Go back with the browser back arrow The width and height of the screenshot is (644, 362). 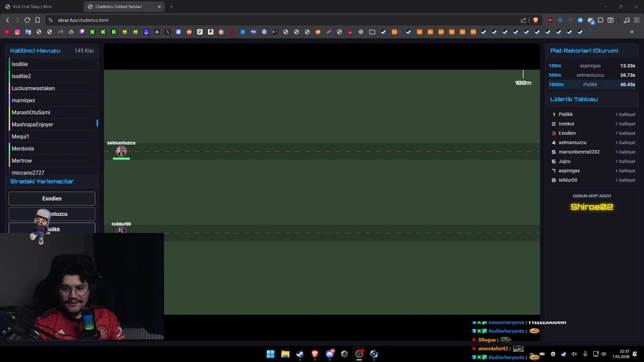tap(7, 20)
